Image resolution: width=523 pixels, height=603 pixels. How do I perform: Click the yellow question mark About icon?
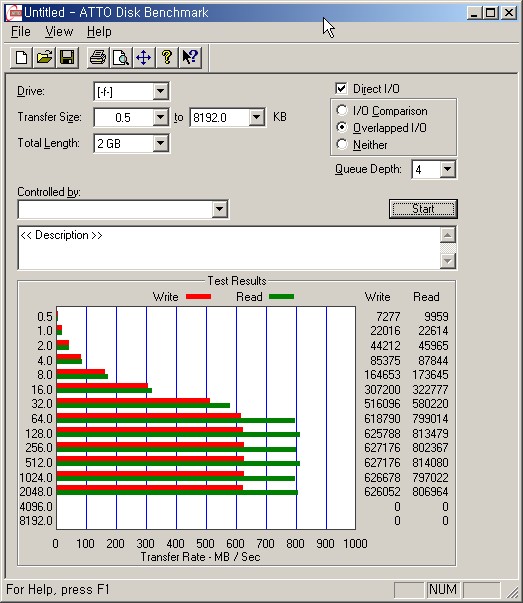click(167, 58)
